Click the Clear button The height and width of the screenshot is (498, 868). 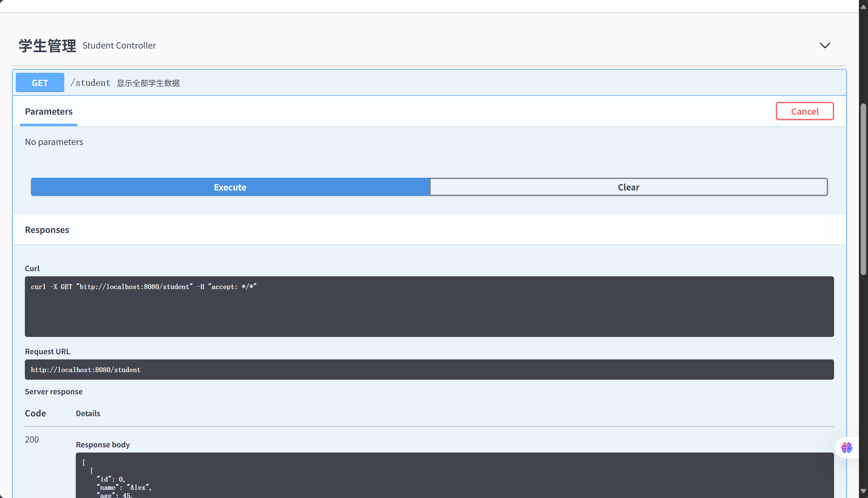click(x=629, y=187)
